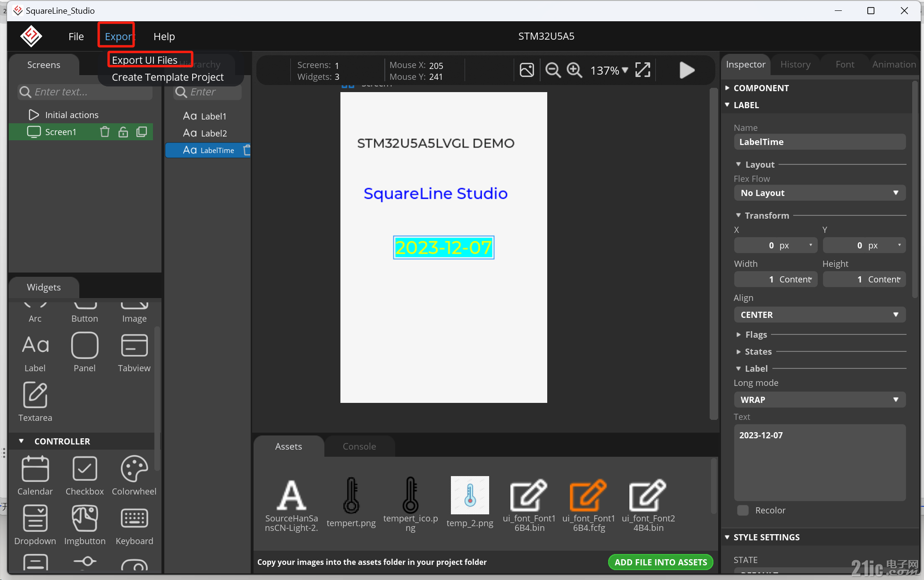
Task: Select the Calendar widget
Action: pyautogui.click(x=35, y=476)
